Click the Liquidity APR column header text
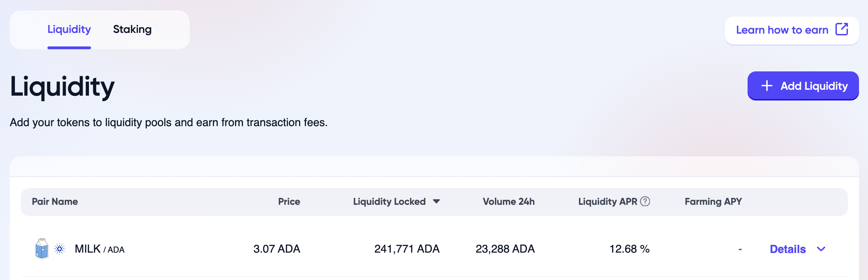 pos(607,201)
